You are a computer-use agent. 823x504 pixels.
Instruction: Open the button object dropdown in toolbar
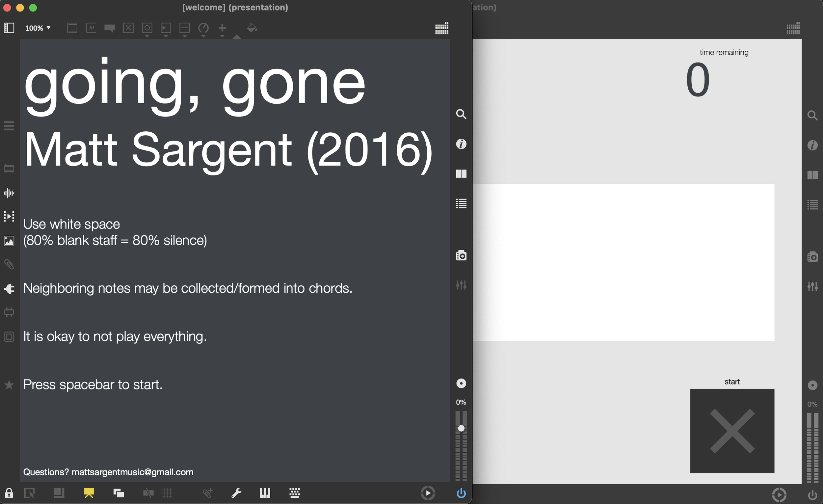coord(147,29)
